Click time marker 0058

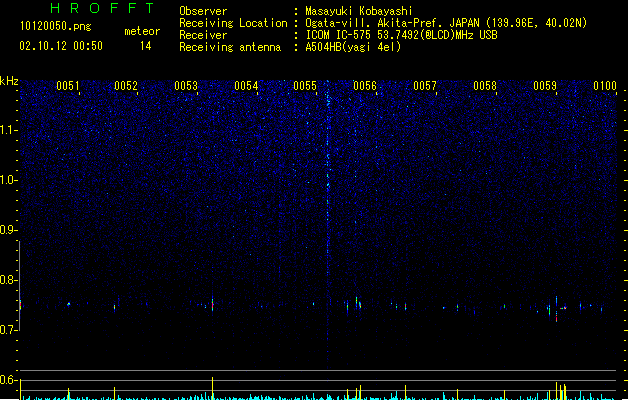pyautogui.click(x=485, y=86)
